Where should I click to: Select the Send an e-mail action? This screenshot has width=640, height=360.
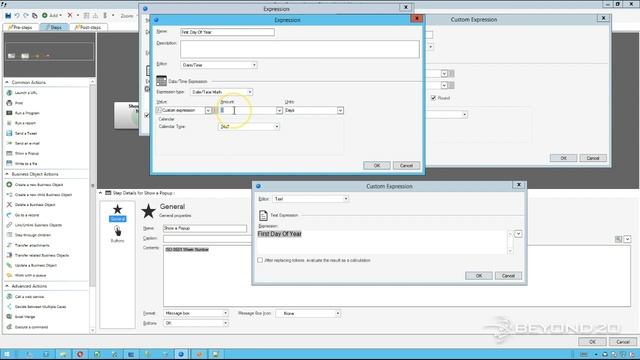pos(27,144)
